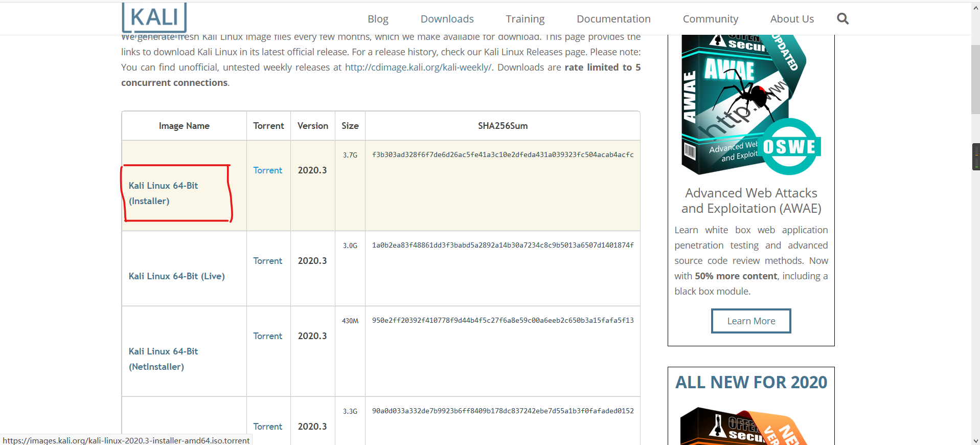Click the ALL NEW FOR 2020 heading
This screenshot has height=445, width=980.
(x=751, y=383)
